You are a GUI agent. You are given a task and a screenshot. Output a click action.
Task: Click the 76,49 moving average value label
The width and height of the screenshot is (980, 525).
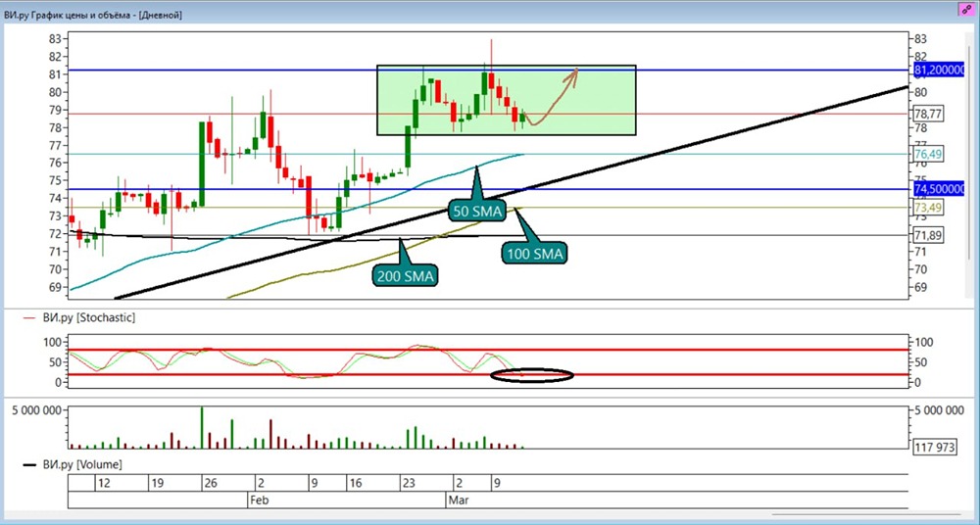929,154
